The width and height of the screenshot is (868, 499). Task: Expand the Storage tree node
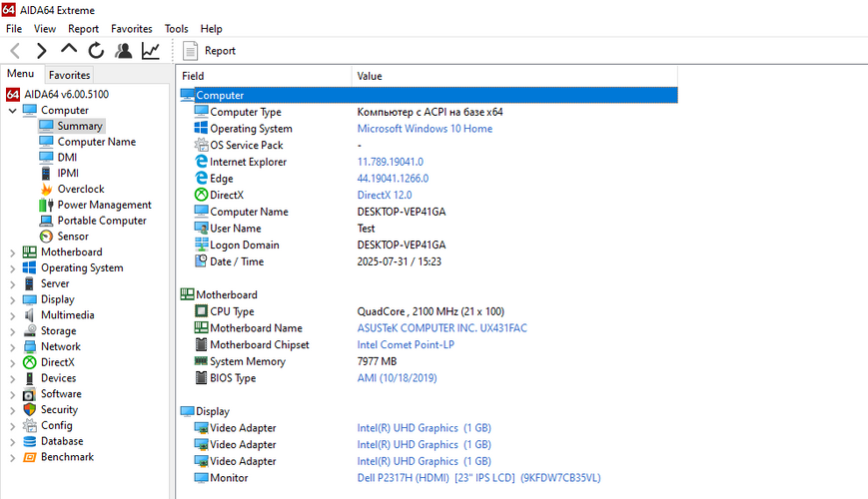pyautogui.click(x=12, y=331)
